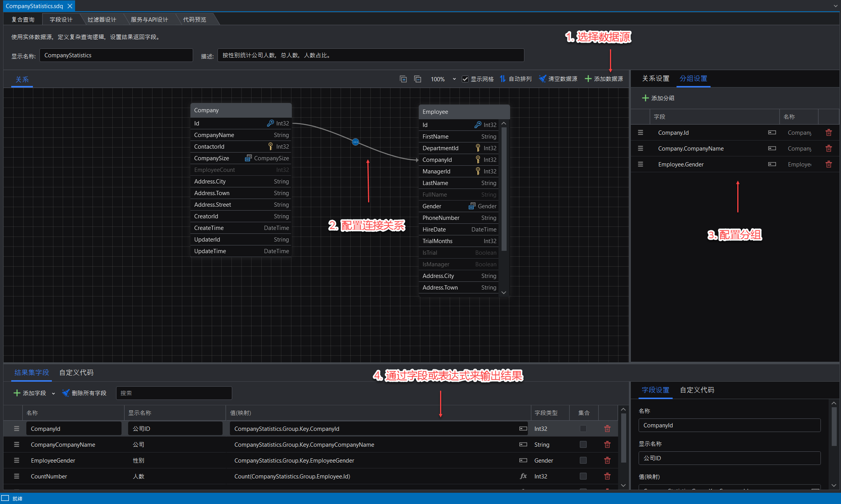This screenshot has width=841, height=504.
Task: Click the 清空数据源 clear data sources button
Action: (x=558, y=79)
